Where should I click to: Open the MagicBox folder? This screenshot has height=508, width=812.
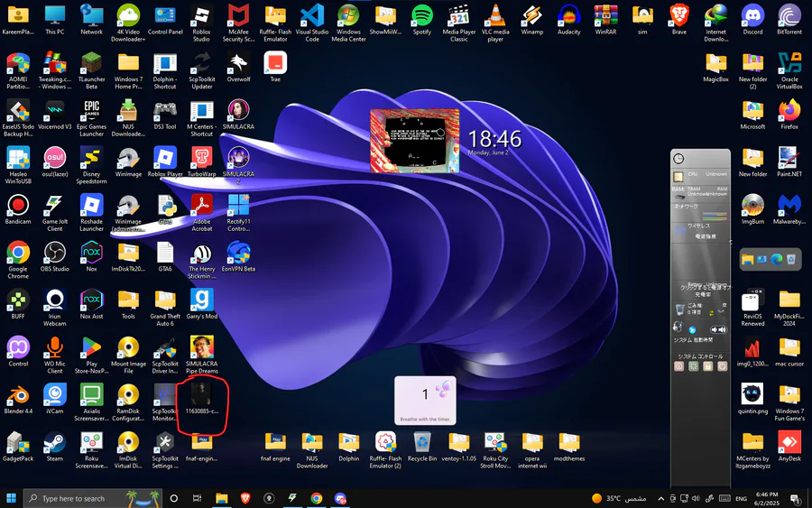(715, 68)
